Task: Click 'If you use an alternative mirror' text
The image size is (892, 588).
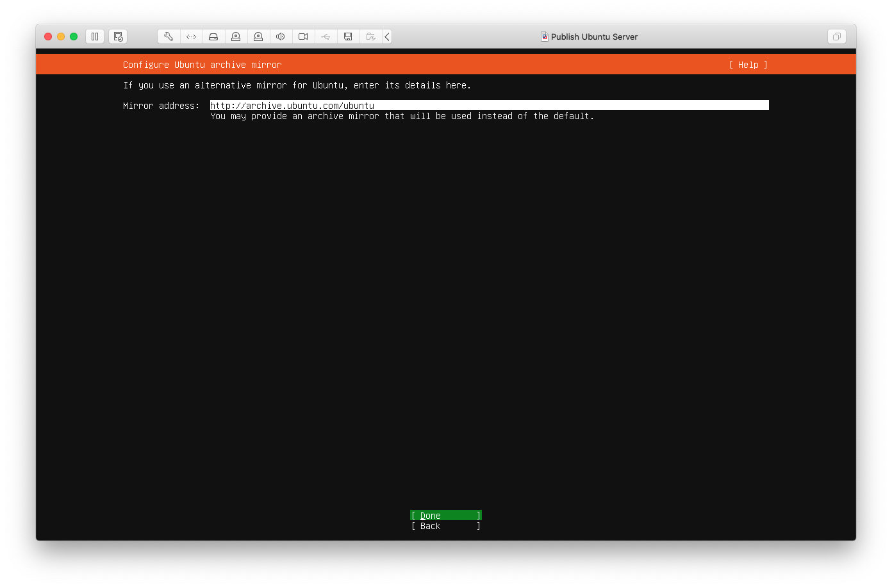Action: [297, 85]
